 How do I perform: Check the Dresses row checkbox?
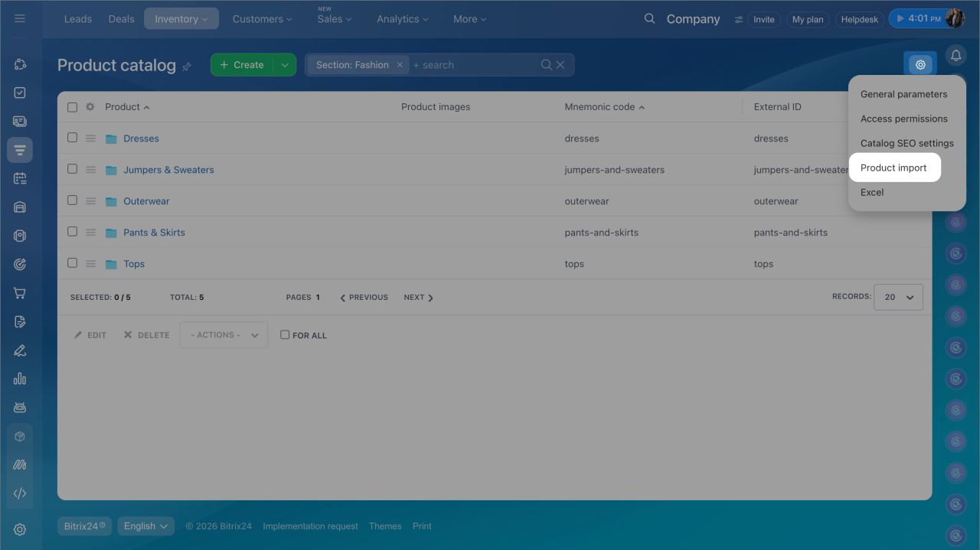[x=72, y=138]
